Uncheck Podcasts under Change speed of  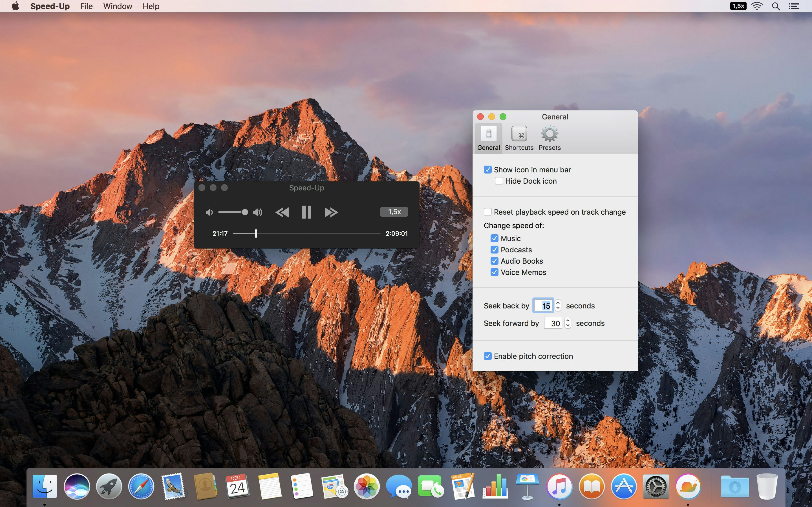[495, 250]
